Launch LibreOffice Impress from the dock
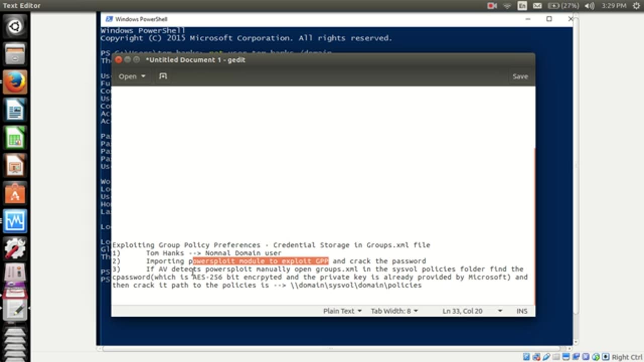The height and width of the screenshot is (362, 644). (x=15, y=165)
